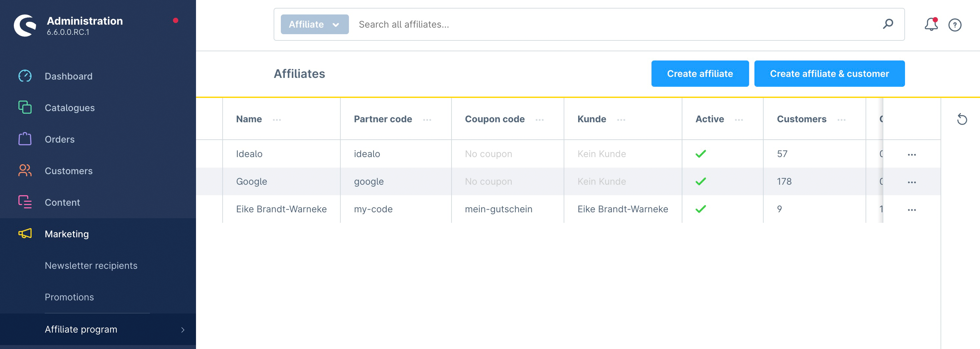Sort by Customers column header

click(801, 119)
